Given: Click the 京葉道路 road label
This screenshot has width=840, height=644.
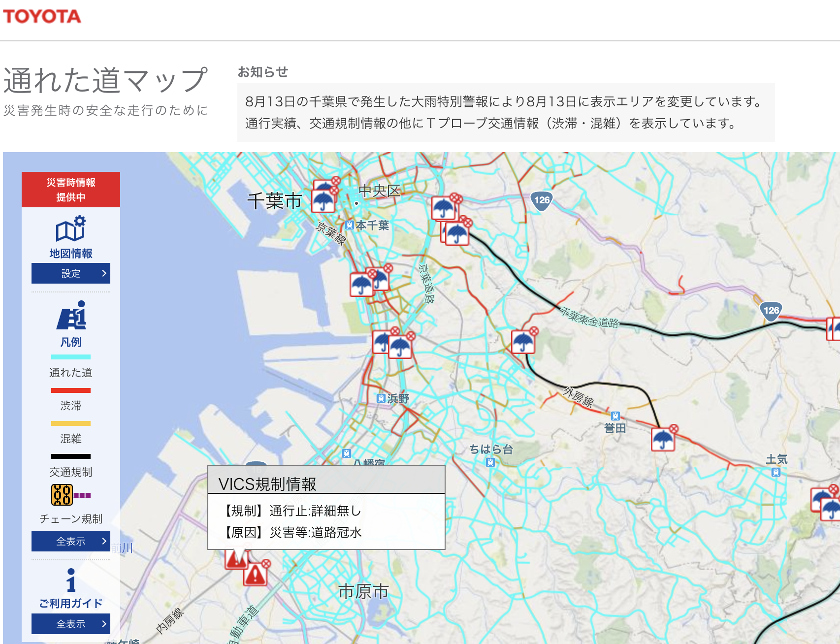Looking at the screenshot, I should click(x=426, y=283).
